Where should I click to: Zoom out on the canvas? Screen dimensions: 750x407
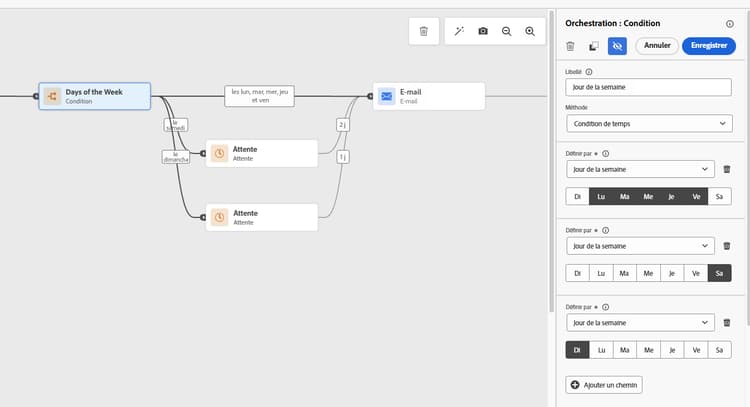coord(507,31)
